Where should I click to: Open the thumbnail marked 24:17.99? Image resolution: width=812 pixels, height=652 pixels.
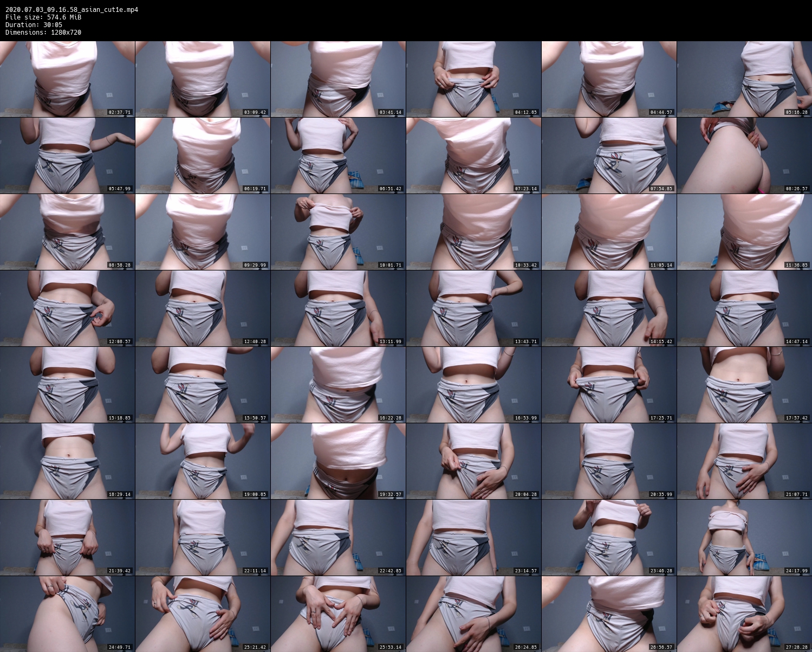pos(744,538)
